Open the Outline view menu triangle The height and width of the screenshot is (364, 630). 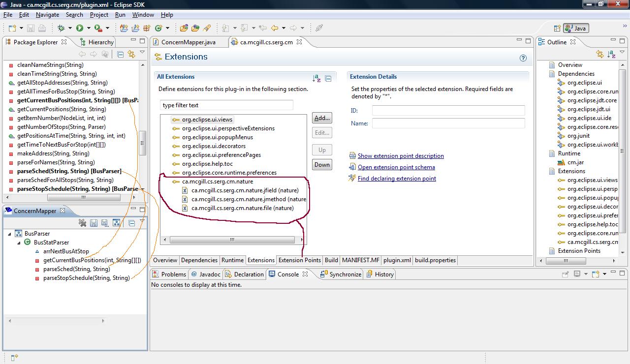coord(622,53)
